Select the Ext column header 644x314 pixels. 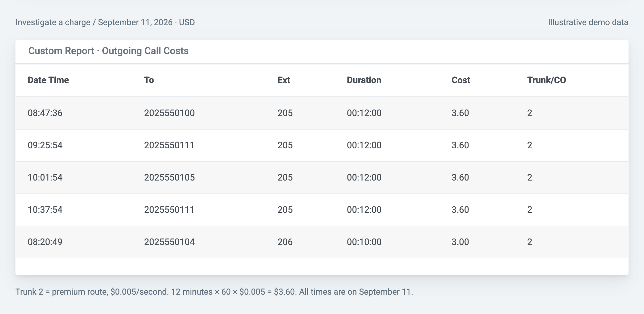coord(284,80)
